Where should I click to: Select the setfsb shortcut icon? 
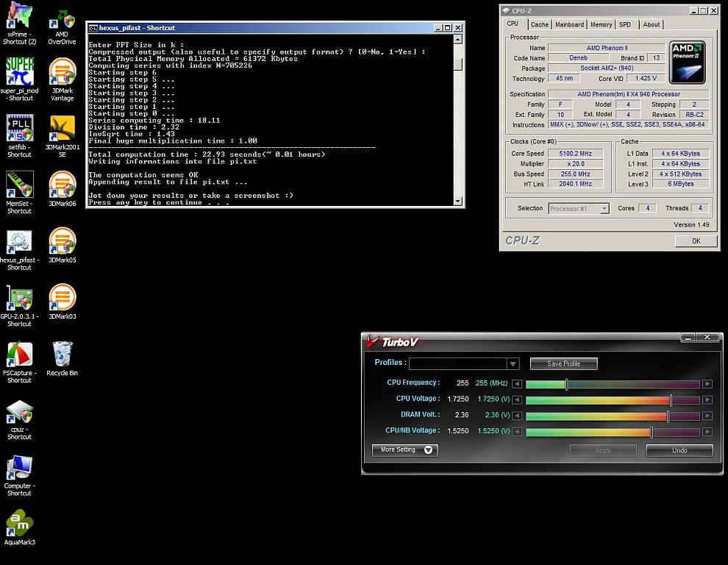(20, 135)
